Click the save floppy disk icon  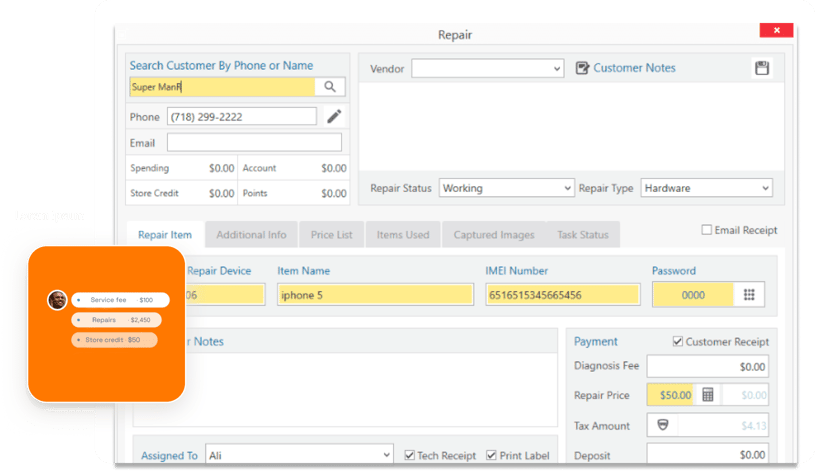click(762, 68)
